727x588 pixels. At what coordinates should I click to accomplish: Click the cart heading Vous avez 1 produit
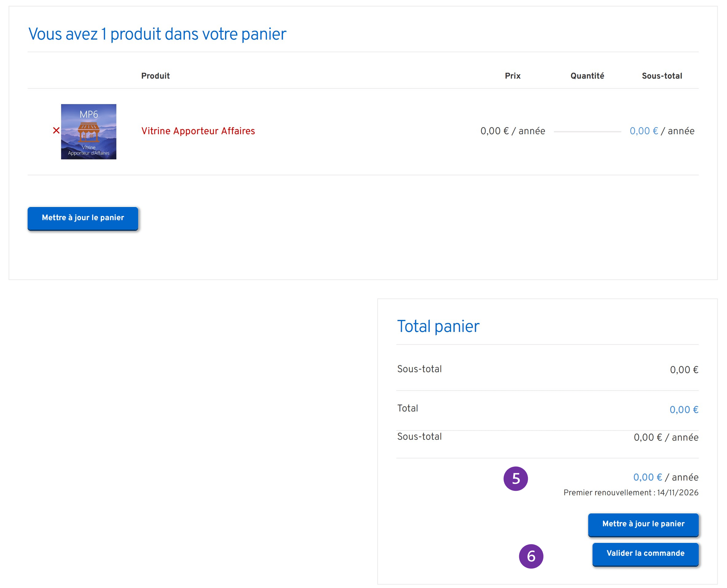pos(157,34)
